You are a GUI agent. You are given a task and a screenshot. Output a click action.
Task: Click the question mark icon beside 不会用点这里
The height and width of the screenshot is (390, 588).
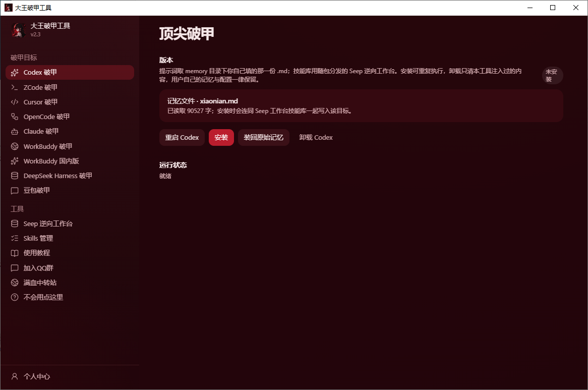[15, 297]
